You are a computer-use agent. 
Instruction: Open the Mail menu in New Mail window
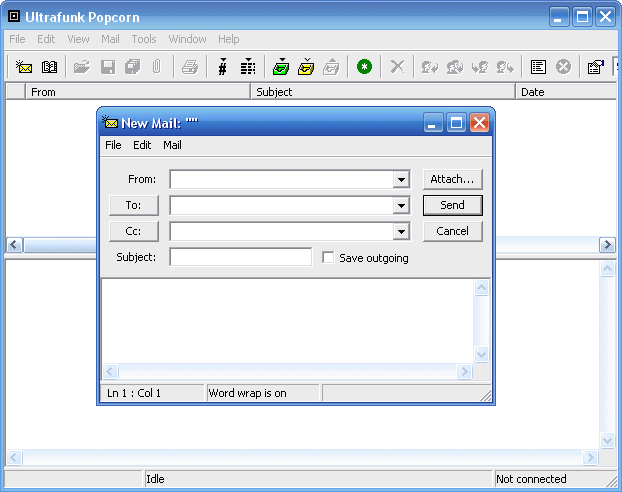[x=172, y=145]
